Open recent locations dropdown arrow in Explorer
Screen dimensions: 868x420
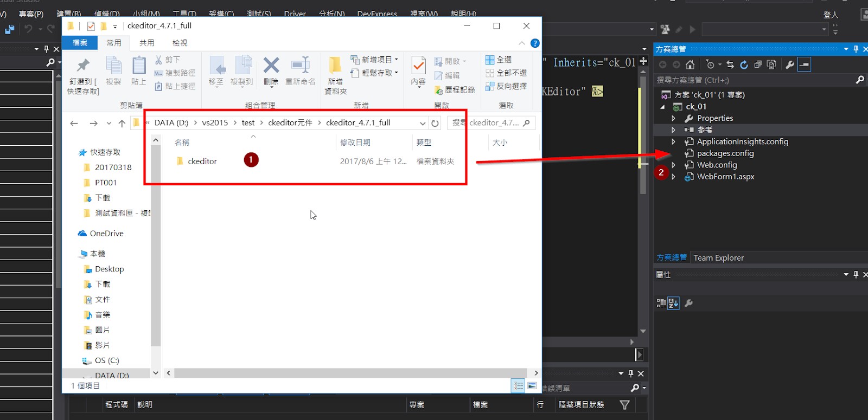click(x=109, y=123)
